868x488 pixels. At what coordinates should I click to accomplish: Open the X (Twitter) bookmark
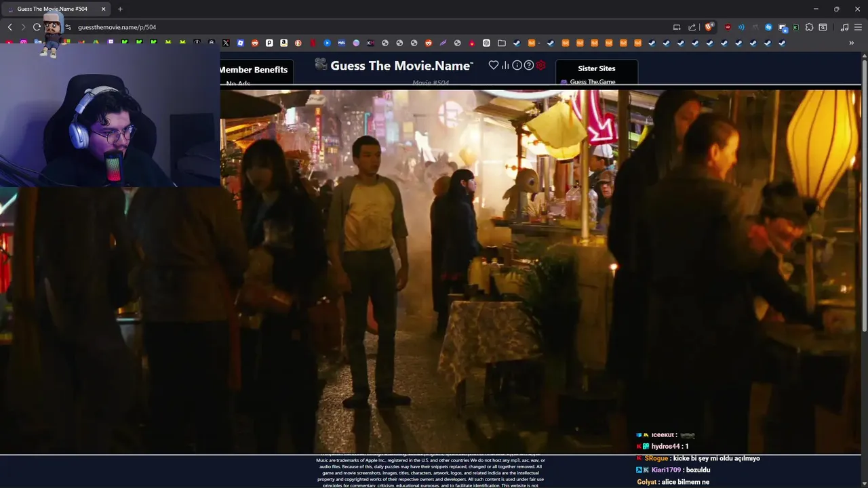[x=226, y=43]
